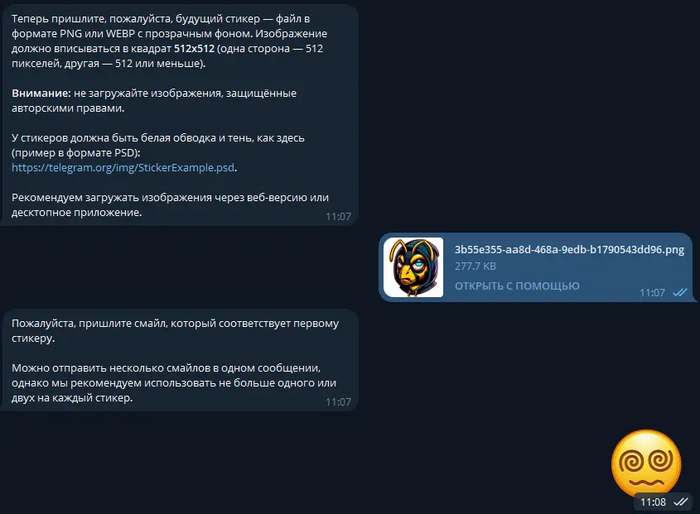Select the 'Пожалуйста, пришлите смайл' paragraph
Screen dimensions: 700x514
175,330
